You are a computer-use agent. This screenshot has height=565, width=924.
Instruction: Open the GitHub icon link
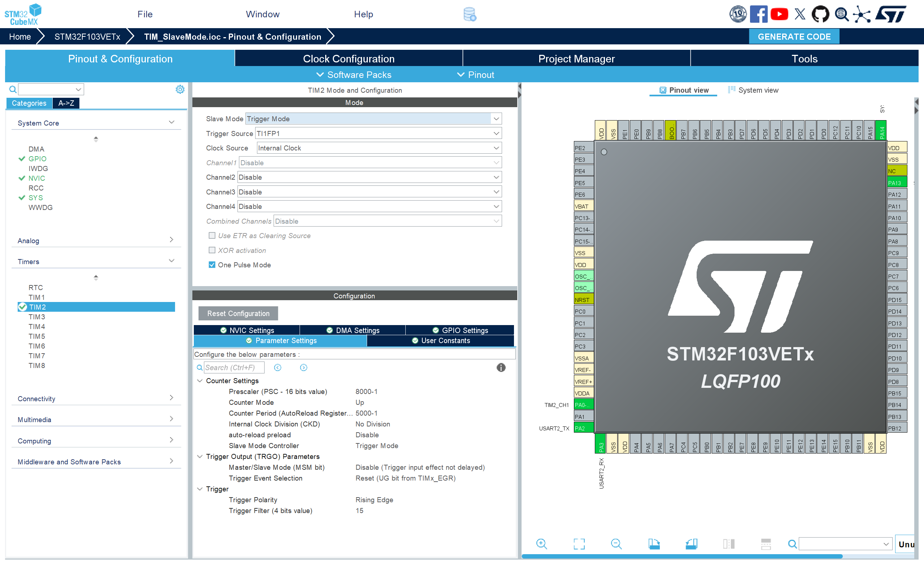(x=820, y=14)
